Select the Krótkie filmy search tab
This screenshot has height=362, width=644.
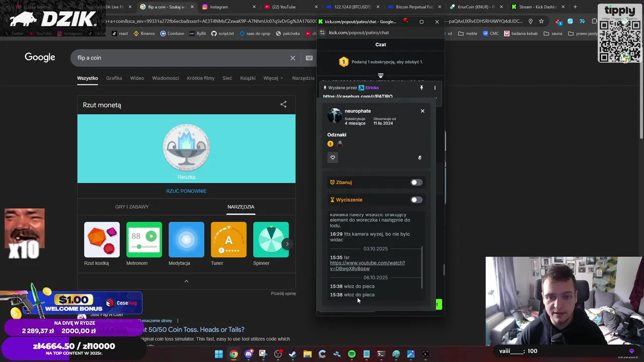point(201,78)
